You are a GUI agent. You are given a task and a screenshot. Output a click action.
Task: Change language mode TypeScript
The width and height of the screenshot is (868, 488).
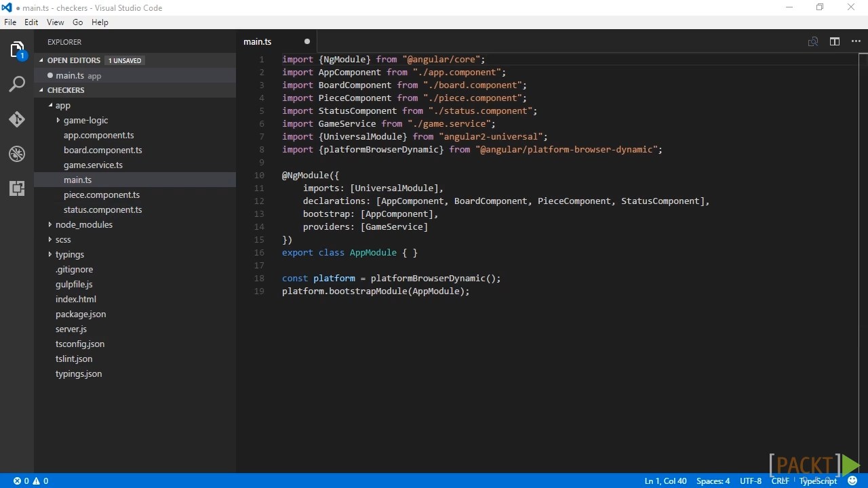(818, 481)
